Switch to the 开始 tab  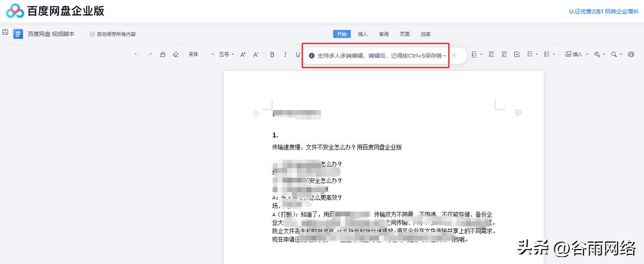[x=342, y=34]
